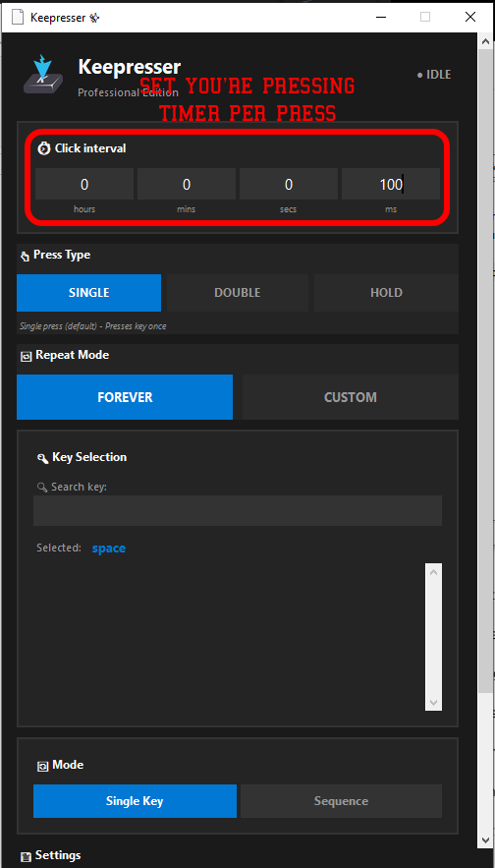Click the IDLE status indicator

tap(434, 74)
